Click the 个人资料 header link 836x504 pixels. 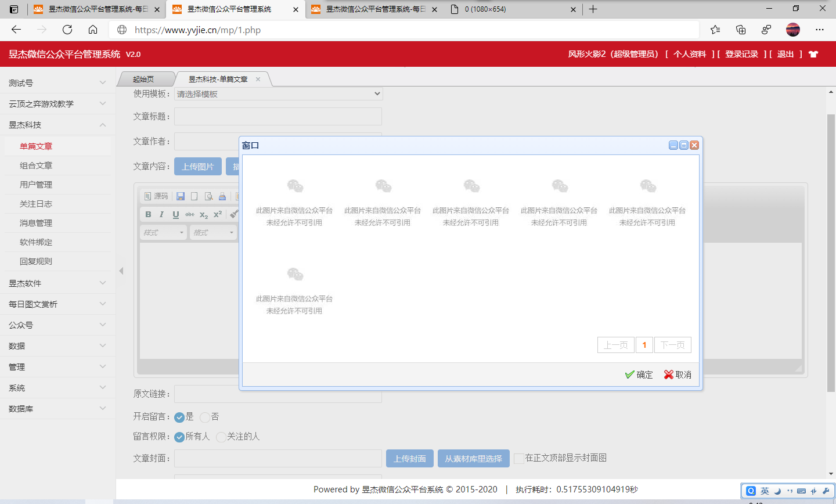pyautogui.click(x=690, y=54)
